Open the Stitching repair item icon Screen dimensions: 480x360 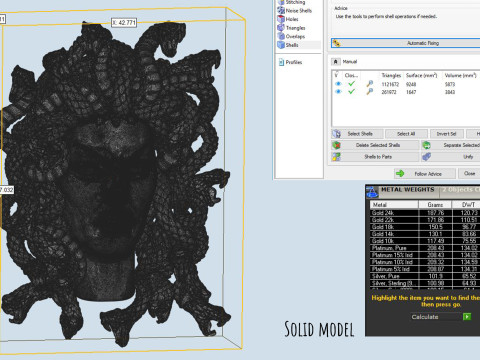point(281,2)
